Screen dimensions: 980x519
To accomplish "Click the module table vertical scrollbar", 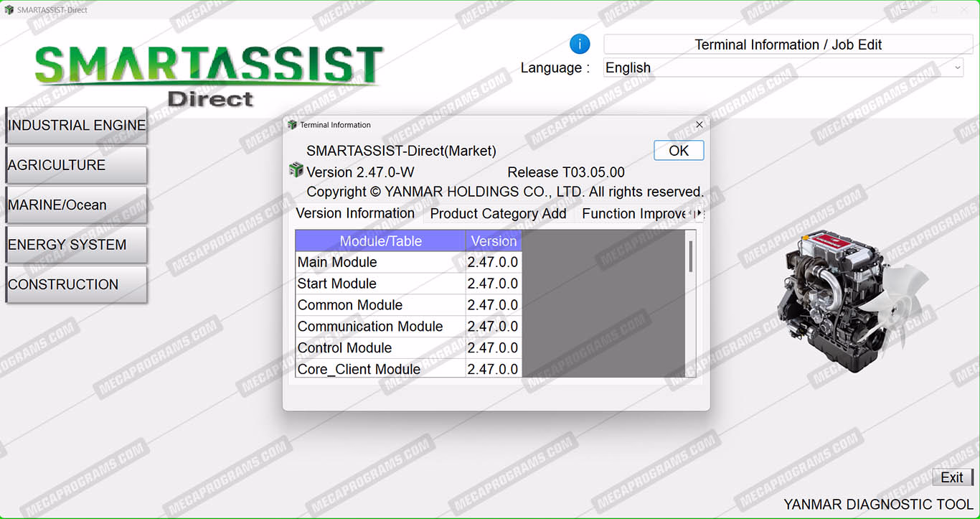I will coord(691,304).
